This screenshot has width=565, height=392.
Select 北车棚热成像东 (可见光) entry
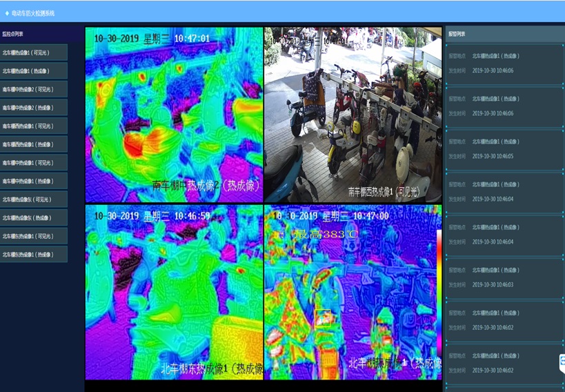point(34,199)
